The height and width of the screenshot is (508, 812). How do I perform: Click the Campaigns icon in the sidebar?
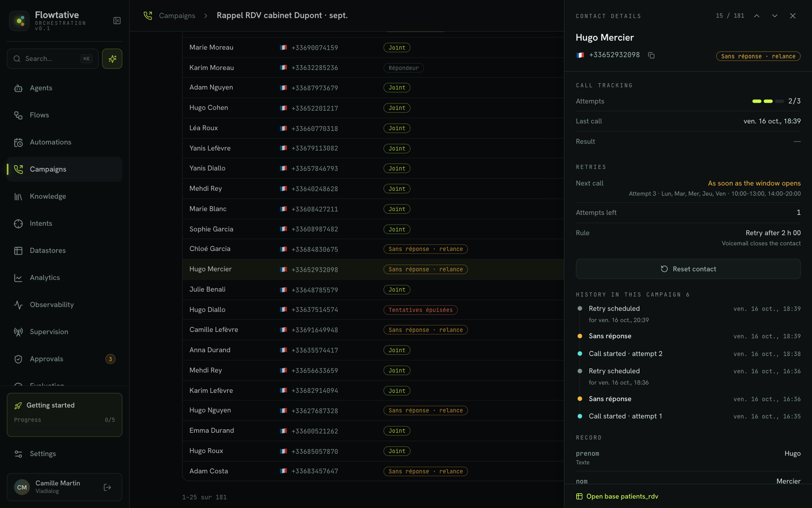coord(18,169)
